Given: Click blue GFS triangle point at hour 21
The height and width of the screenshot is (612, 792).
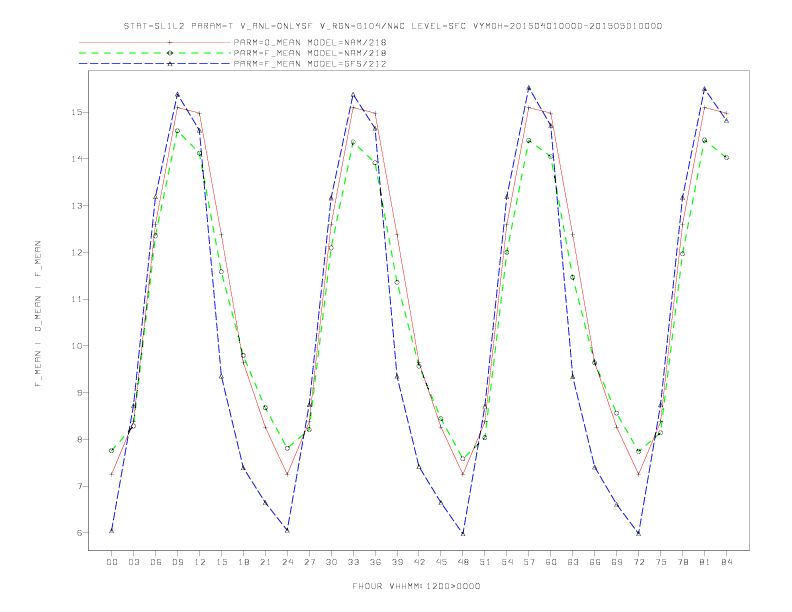Looking at the screenshot, I should pos(265,502).
